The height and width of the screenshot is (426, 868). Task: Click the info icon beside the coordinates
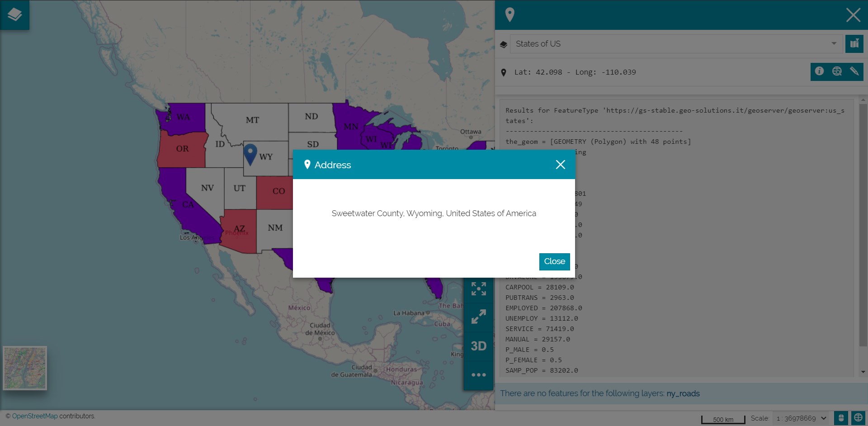[819, 71]
